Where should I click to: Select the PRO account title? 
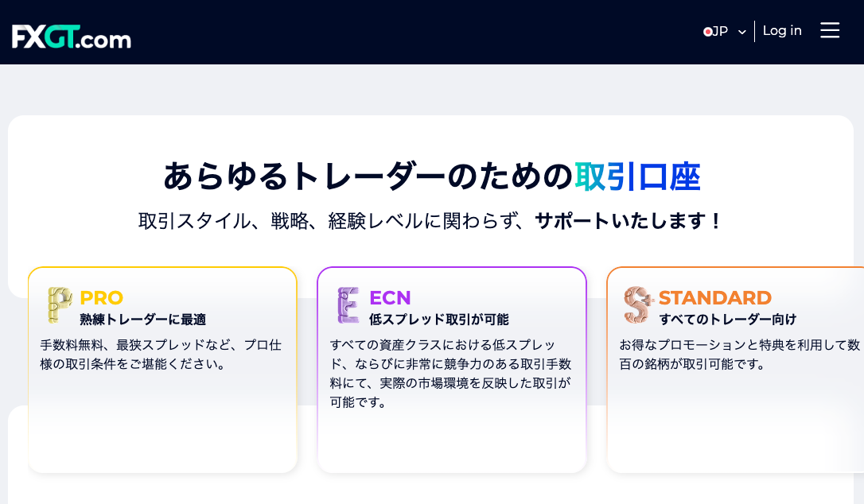click(x=101, y=297)
